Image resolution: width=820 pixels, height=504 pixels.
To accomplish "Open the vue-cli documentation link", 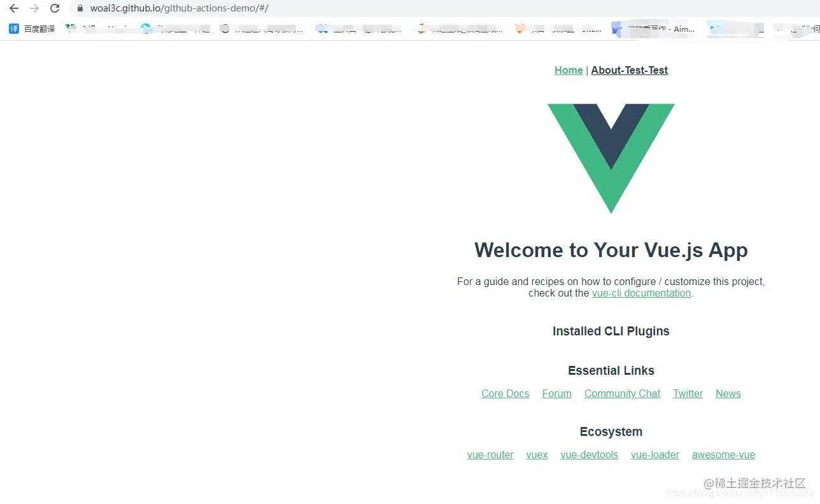I will [641, 293].
